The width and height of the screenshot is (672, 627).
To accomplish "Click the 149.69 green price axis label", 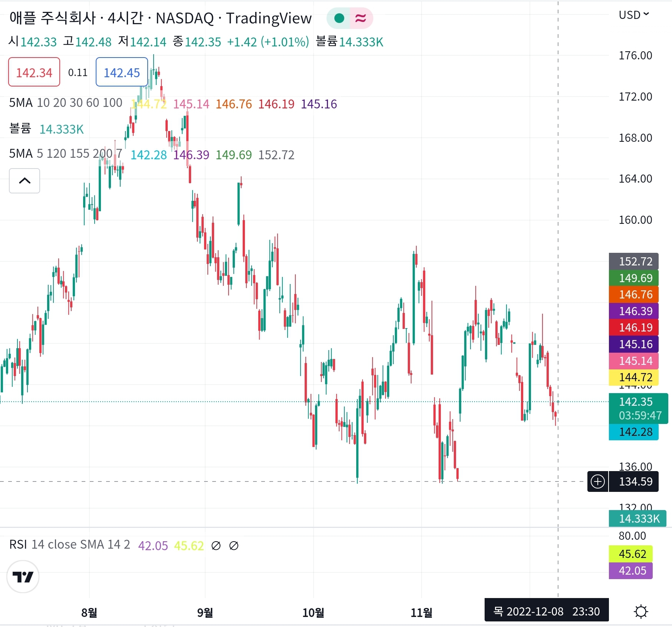I will coord(634,278).
